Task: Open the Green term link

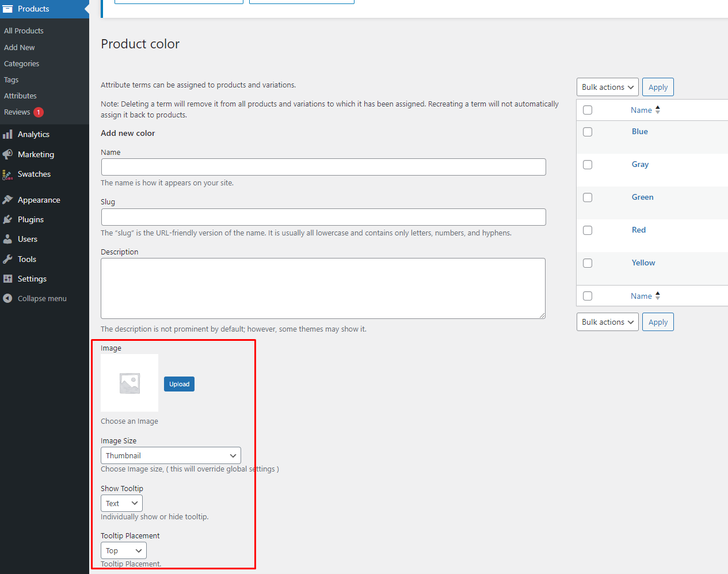Action: (642, 197)
